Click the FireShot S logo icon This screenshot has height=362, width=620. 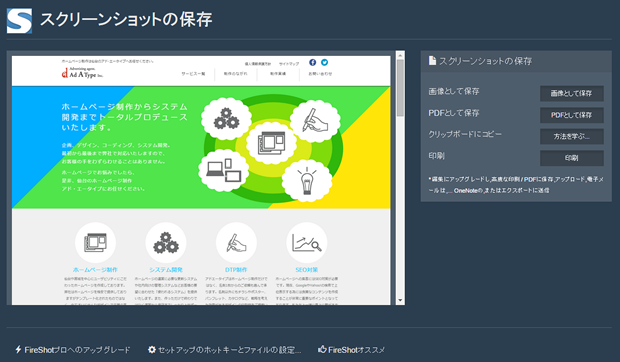tap(19, 21)
